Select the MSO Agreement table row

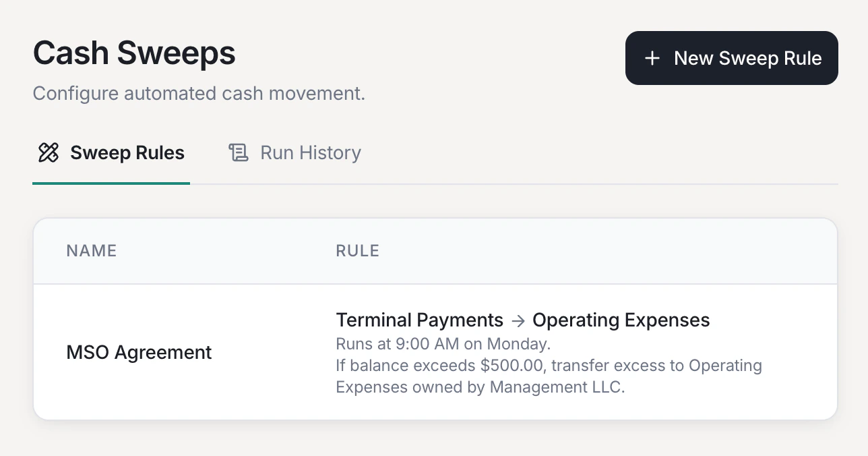pos(435,351)
